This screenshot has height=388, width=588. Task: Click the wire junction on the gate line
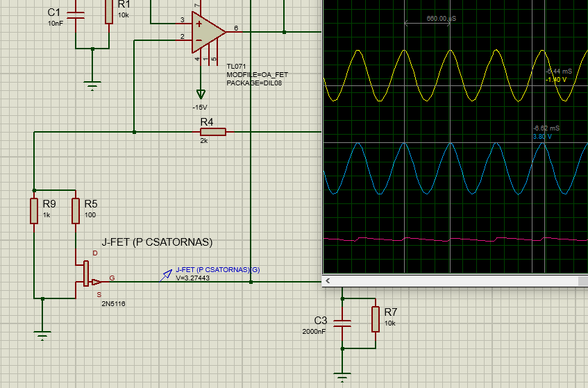(x=251, y=282)
